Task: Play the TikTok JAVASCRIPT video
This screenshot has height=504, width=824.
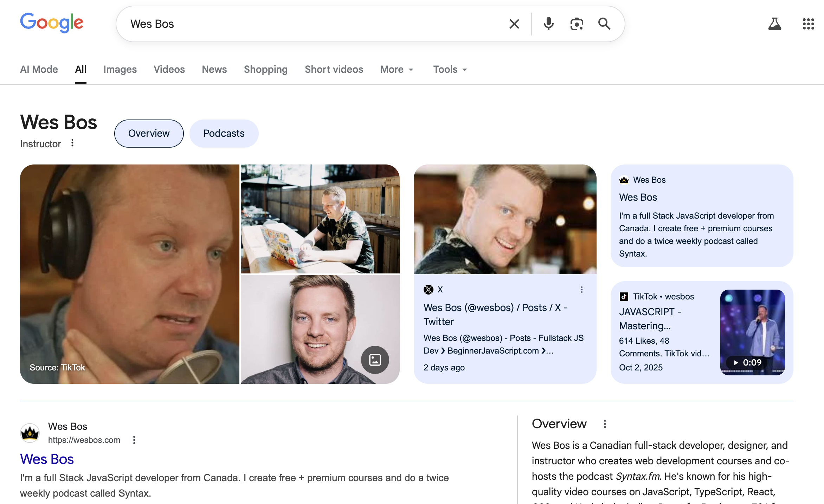Action: click(752, 332)
